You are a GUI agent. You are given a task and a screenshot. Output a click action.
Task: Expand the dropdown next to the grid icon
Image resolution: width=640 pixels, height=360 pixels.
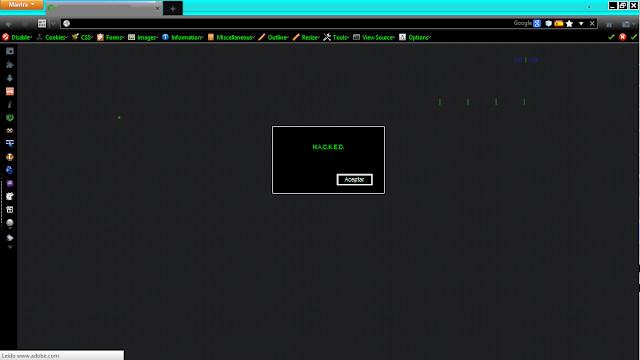[53, 24]
